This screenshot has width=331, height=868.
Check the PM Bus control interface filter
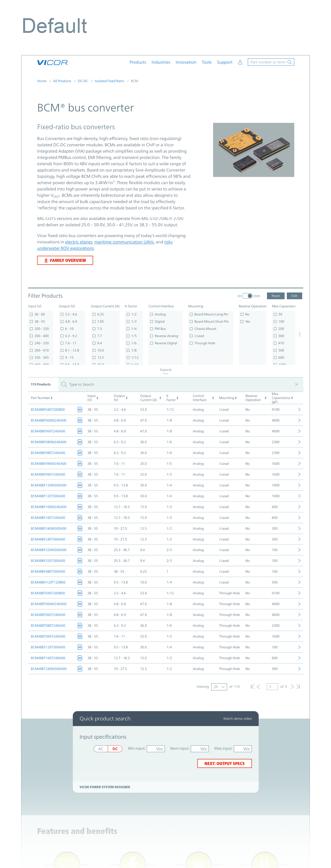point(152,329)
